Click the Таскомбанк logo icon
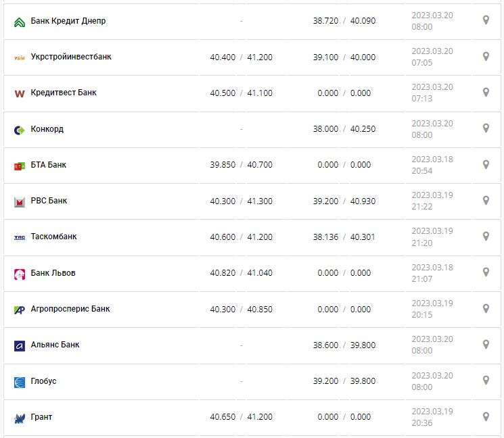Viewport: 504px width, 438px height. (x=19, y=237)
